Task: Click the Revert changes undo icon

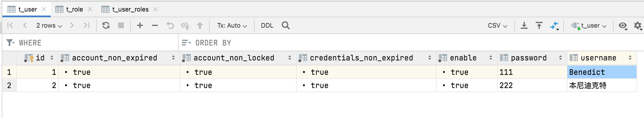Action: 170,26
